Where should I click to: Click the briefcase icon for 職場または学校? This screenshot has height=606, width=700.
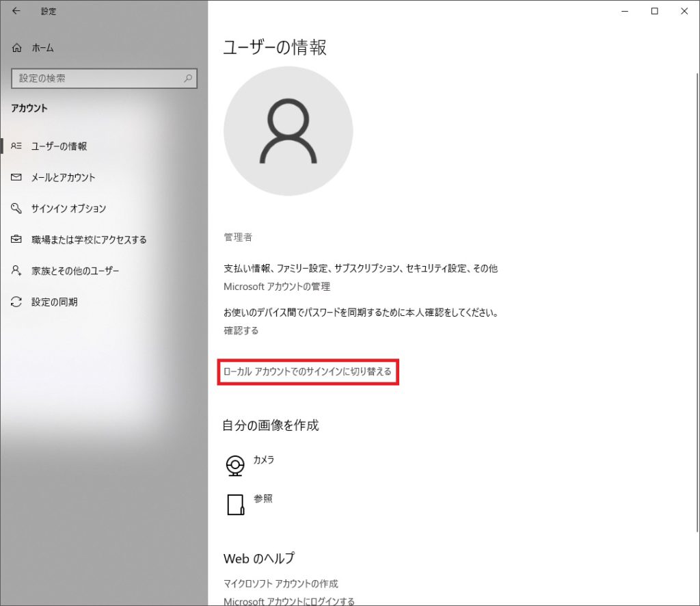coord(16,239)
